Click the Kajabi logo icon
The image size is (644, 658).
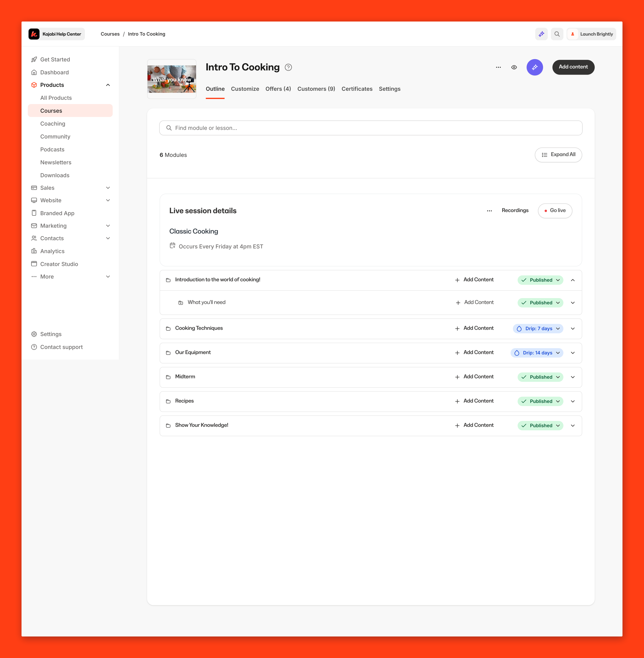(34, 34)
